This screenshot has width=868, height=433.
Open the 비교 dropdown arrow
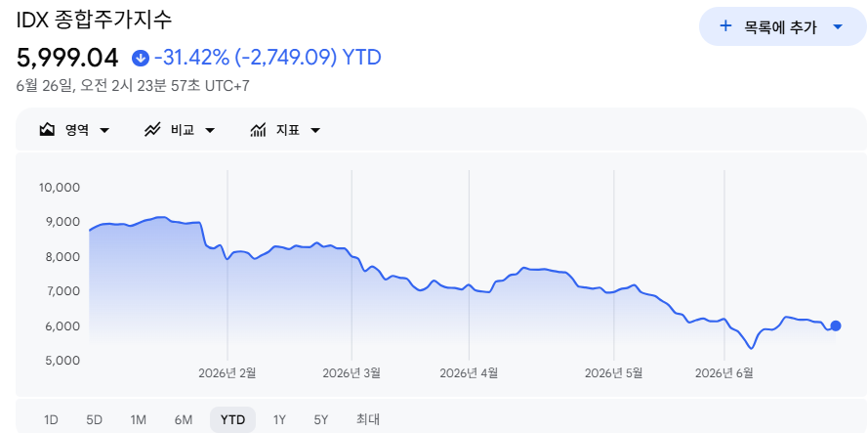pyautogui.click(x=210, y=131)
